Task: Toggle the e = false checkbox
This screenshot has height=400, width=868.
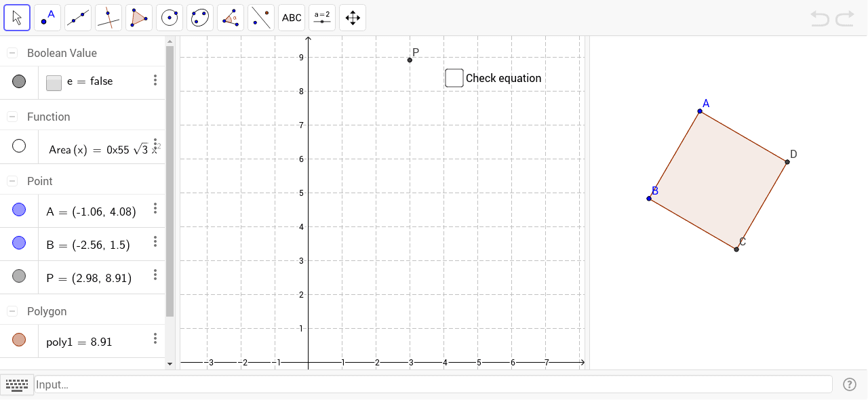Action: coord(54,83)
